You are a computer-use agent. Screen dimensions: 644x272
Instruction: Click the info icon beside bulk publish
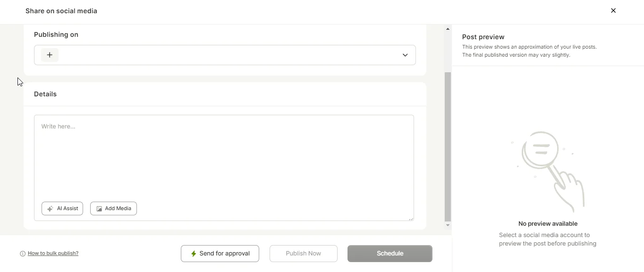coord(23,254)
